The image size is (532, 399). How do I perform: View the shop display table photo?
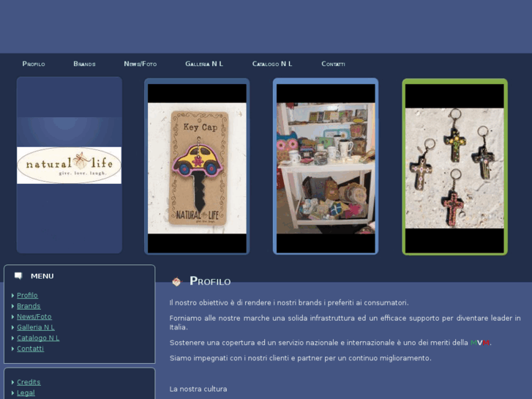point(326,168)
